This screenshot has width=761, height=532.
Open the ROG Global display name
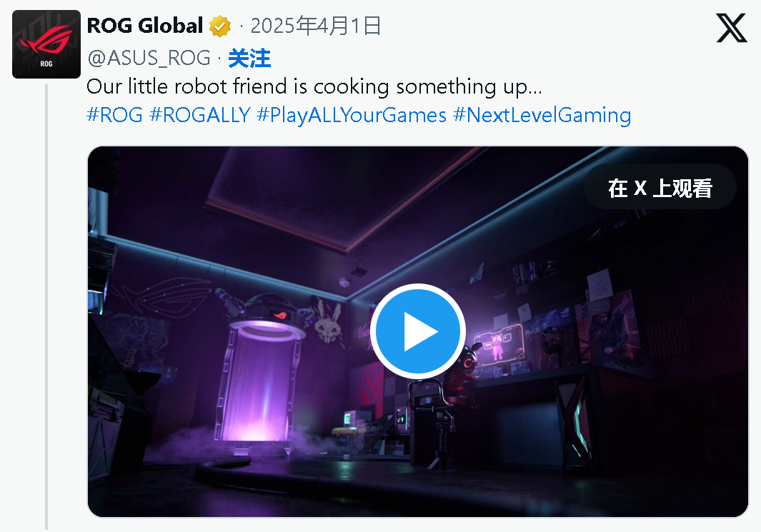pyautogui.click(x=144, y=26)
